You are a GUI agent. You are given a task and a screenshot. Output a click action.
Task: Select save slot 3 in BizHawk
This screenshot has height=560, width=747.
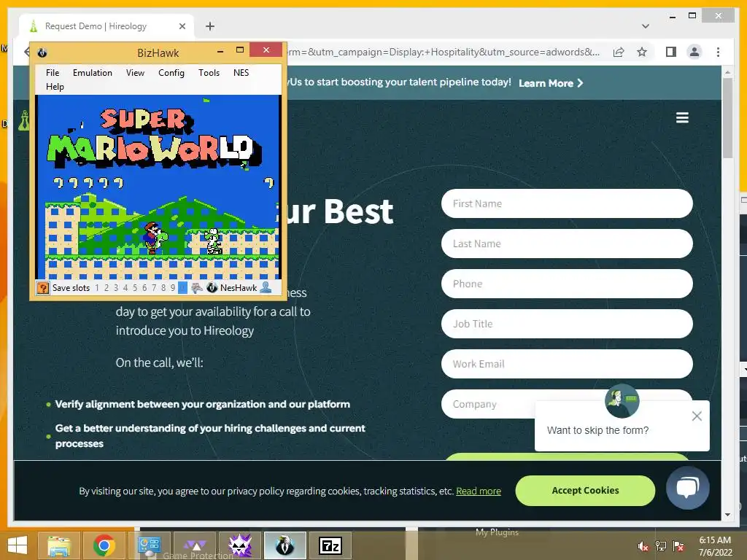[116, 287]
